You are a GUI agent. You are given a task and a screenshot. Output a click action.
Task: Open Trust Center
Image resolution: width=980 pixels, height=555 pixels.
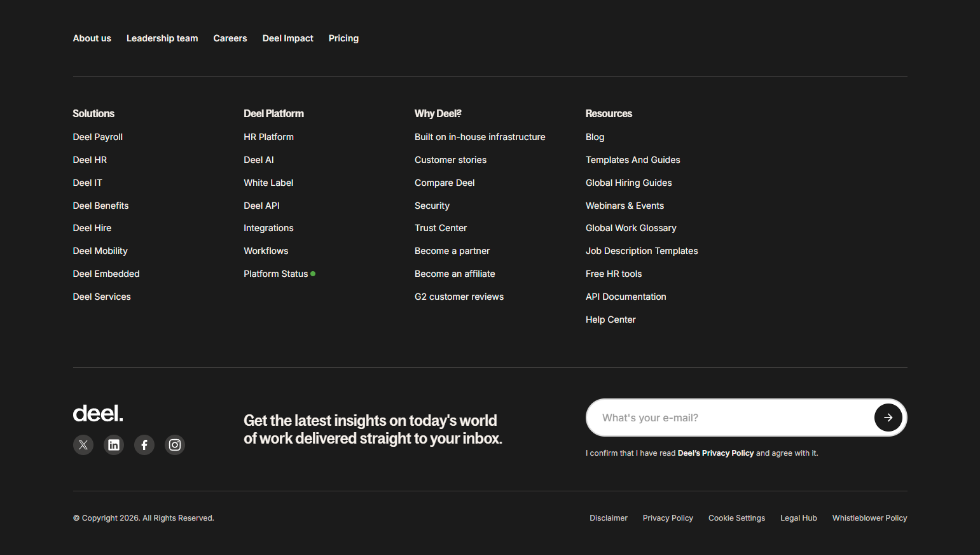click(x=441, y=228)
